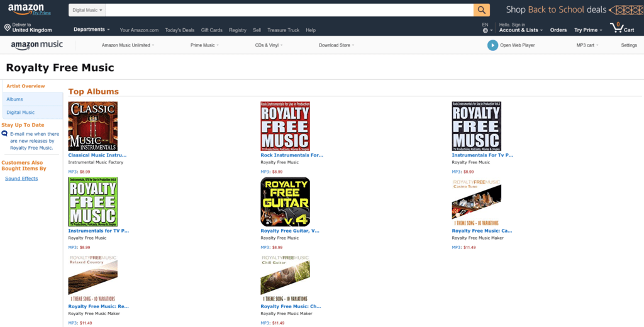Image resolution: width=644 pixels, height=327 pixels.
Task: Click the Amazon Music logo
Action: [x=37, y=45]
